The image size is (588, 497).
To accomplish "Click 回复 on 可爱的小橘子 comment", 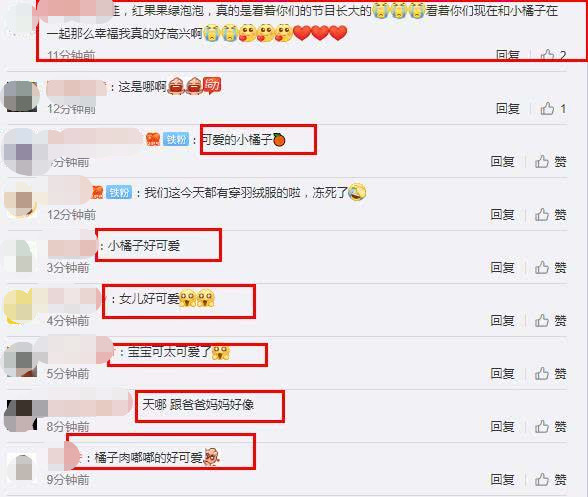I will pos(502,162).
